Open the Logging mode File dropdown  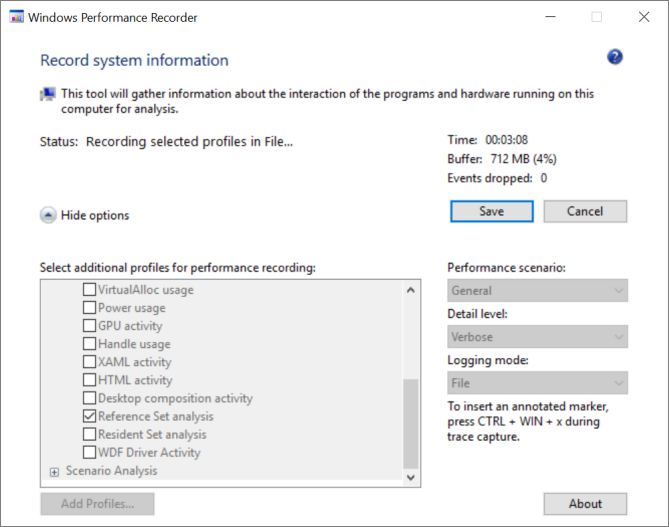pyautogui.click(x=537, y=383)
